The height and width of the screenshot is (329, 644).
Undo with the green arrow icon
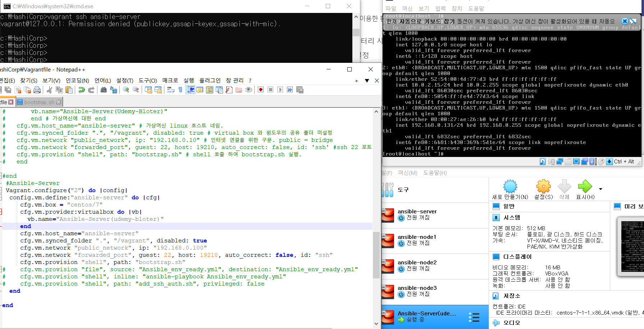pyautogui.click(x=82, y=90)
